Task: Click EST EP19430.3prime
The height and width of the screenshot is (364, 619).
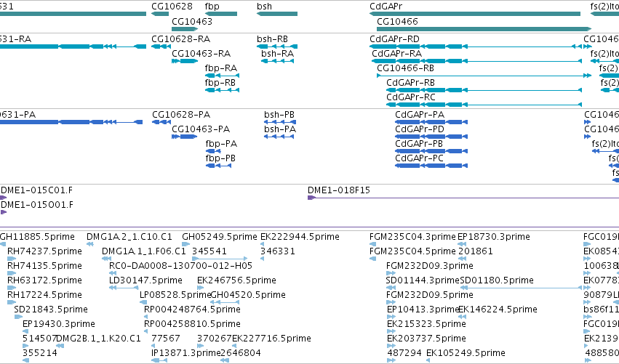Action: coord(59,324)
